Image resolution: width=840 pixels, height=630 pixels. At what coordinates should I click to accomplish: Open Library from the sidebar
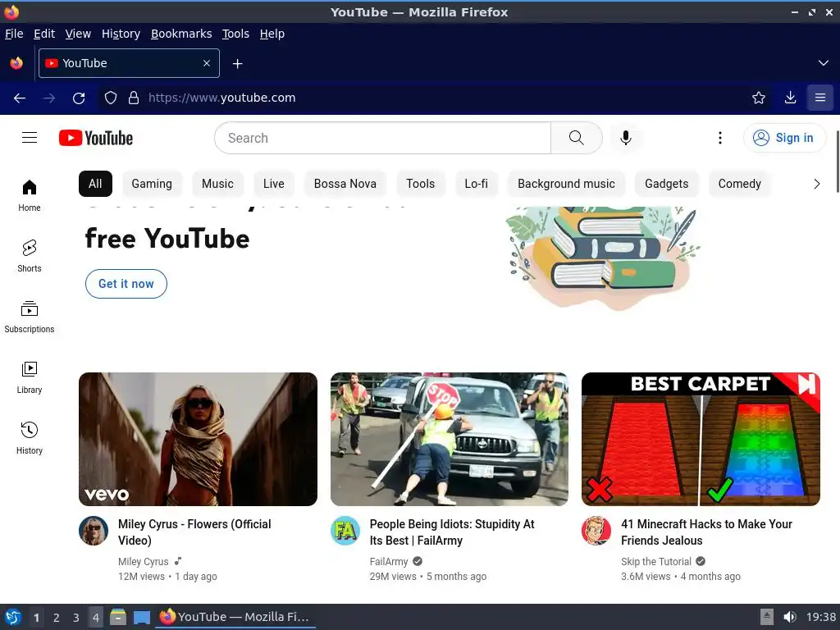point(30,377)
